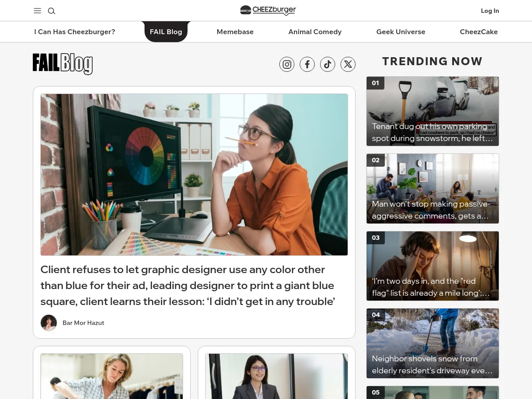Image resolution: width=532 pixels, height=399 pixels.
Task: Click the Bar Mor Hazut author name
Action: tap(83, 323)
